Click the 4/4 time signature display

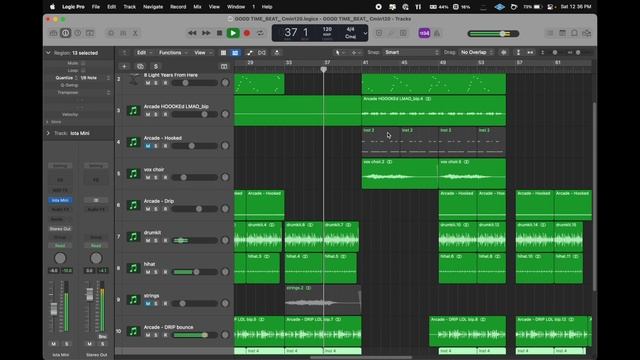[x=351, y=29]
